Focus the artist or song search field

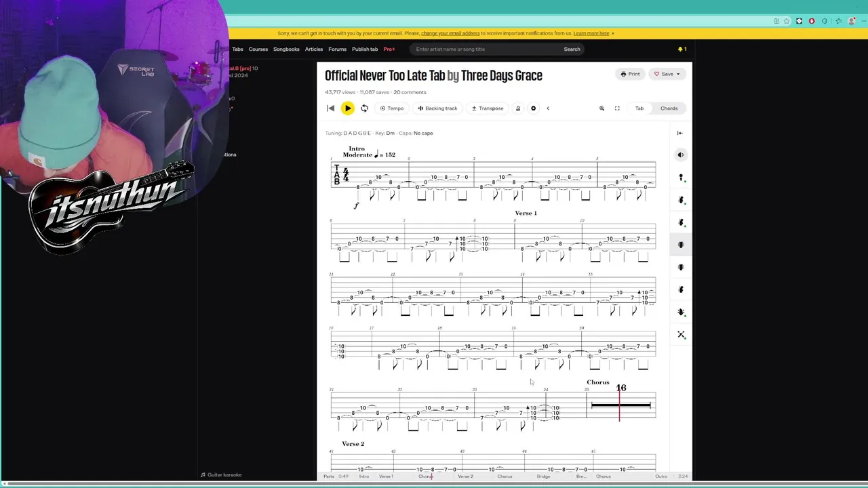(485, 49)
